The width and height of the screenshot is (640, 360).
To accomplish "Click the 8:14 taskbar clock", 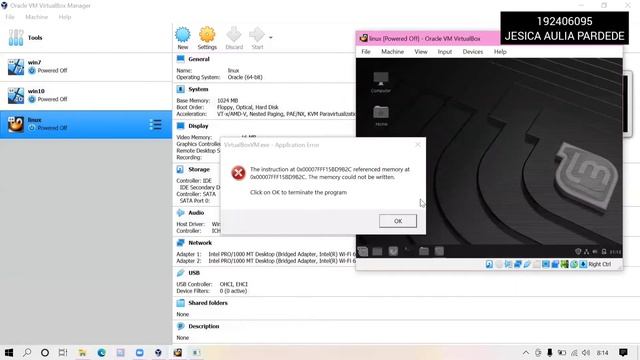I will [602, 353].
